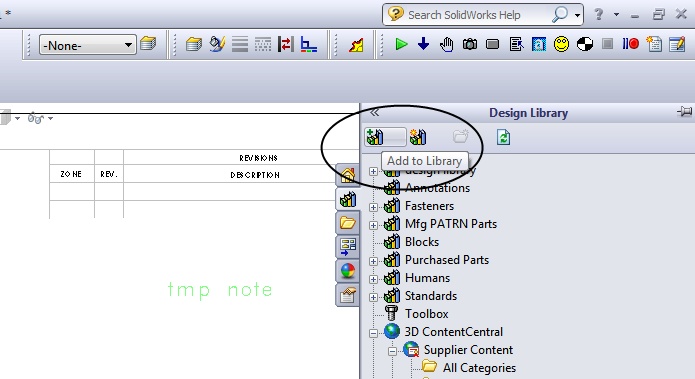Screen dimensions: 695x379
Task: Open the Design Library tab
Action: click(x=348, y=199)
